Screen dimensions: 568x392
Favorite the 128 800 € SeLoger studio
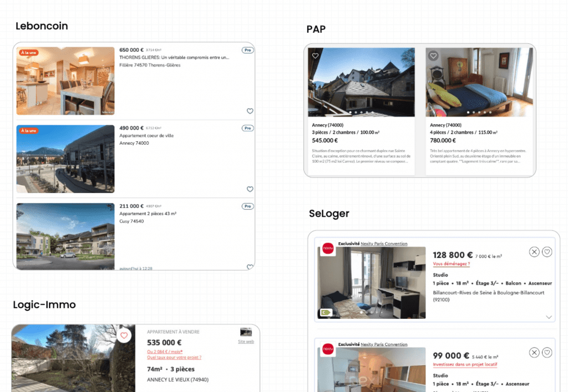click(x=547, y=252)
